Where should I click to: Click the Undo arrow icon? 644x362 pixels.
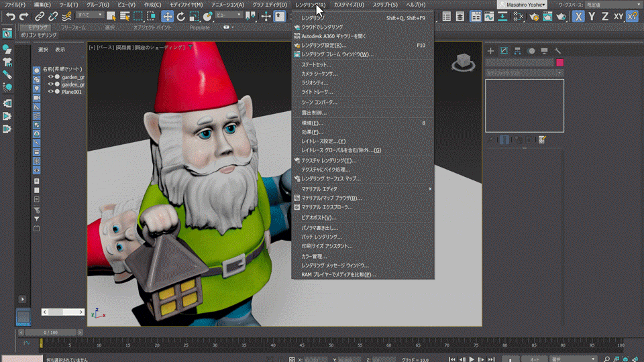(x=10, y=16)
